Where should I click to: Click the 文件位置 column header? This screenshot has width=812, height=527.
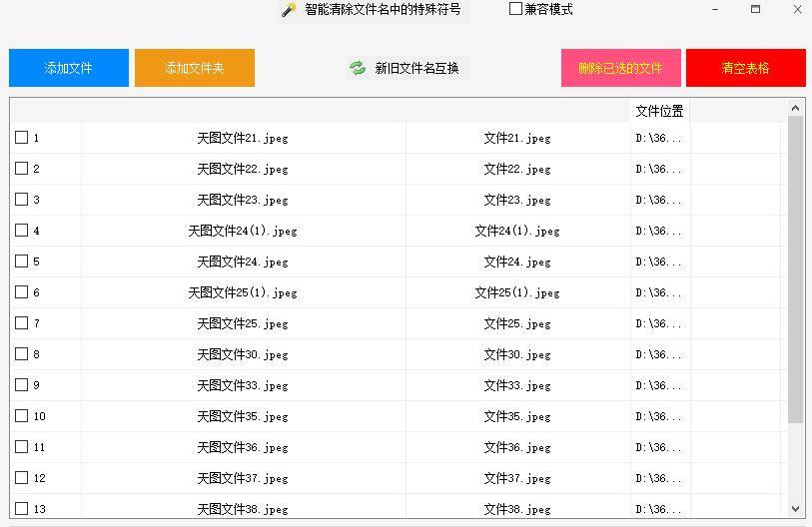[660, 111]
